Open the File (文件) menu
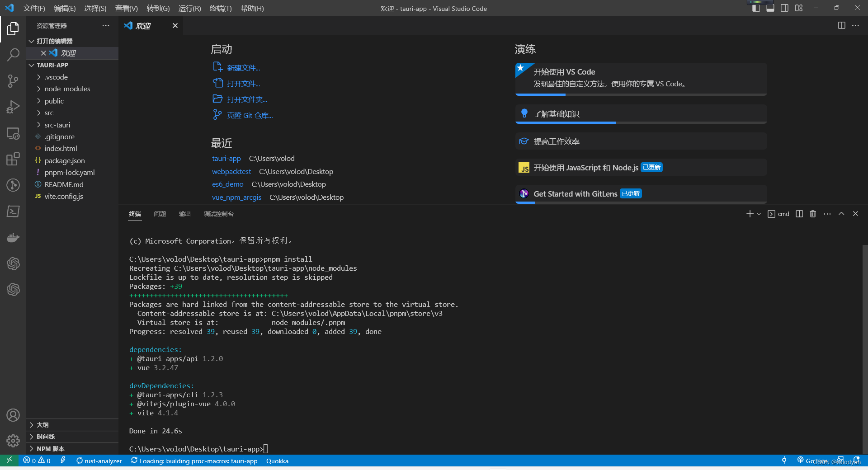 (34, 8)
